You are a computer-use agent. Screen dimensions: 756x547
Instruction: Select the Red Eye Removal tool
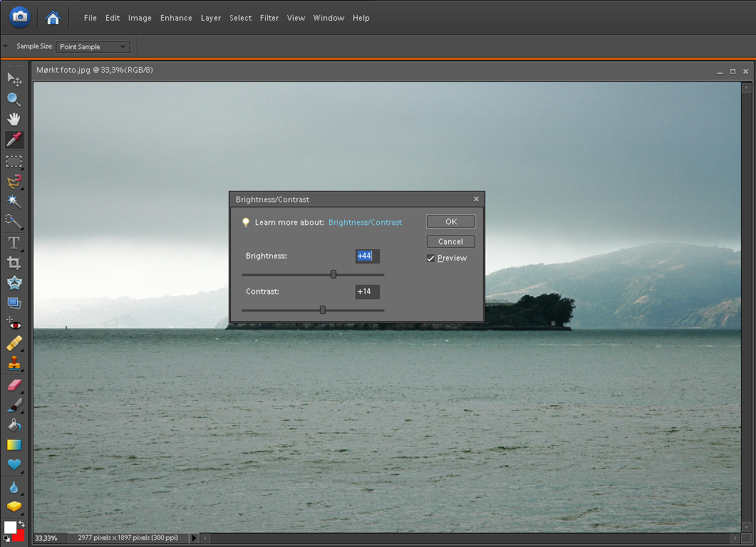(14, 323)
